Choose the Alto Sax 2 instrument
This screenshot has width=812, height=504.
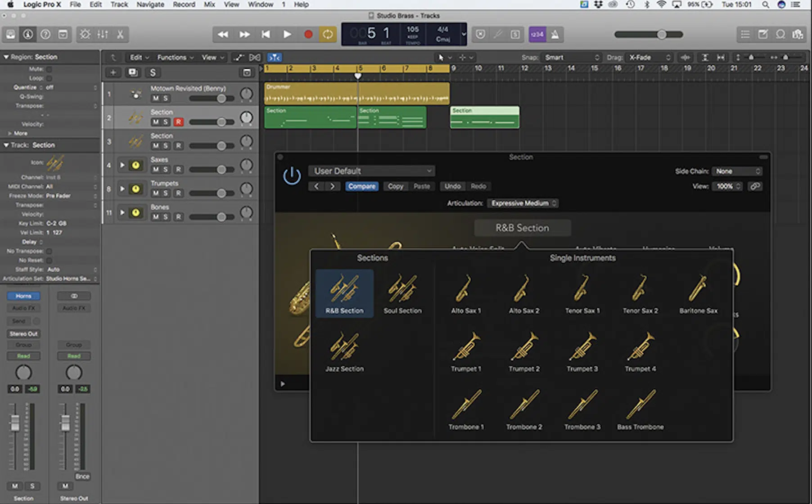coord(524,293)
